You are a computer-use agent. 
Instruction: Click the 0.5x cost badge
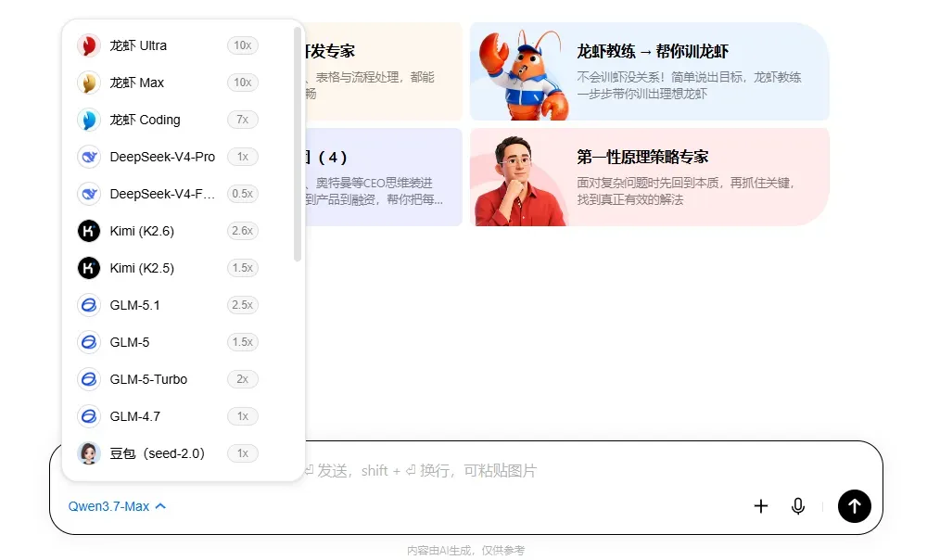click(x=242, y=194)
